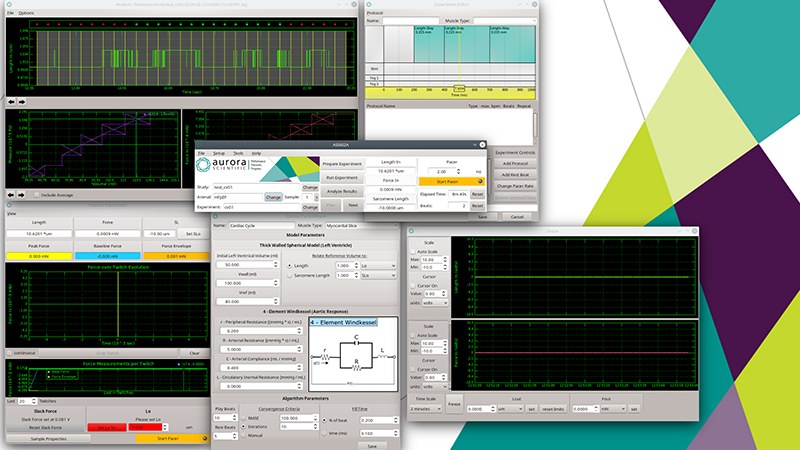Screen dimensions: 800x450
Task: Click the Name field containing Cardiac Cycle
Action: coord(261,226)
